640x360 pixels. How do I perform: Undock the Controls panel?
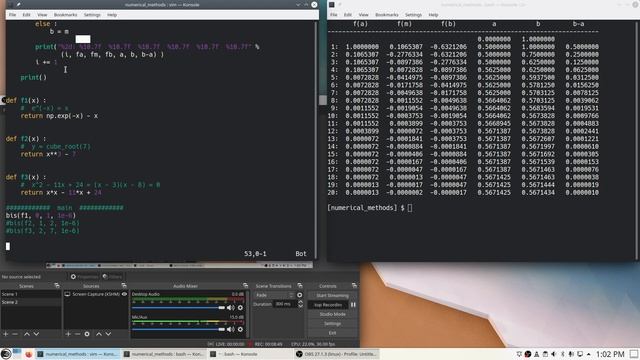(354, 286)
